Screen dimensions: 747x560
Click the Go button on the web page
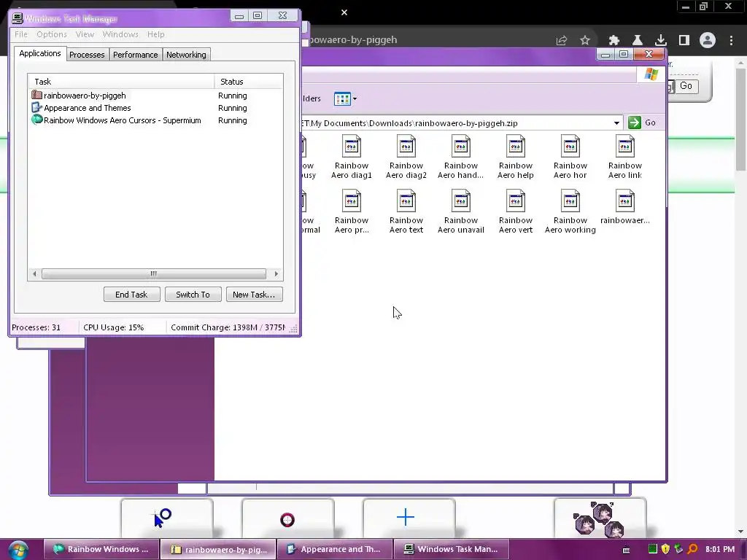click(x=686, y=86)
